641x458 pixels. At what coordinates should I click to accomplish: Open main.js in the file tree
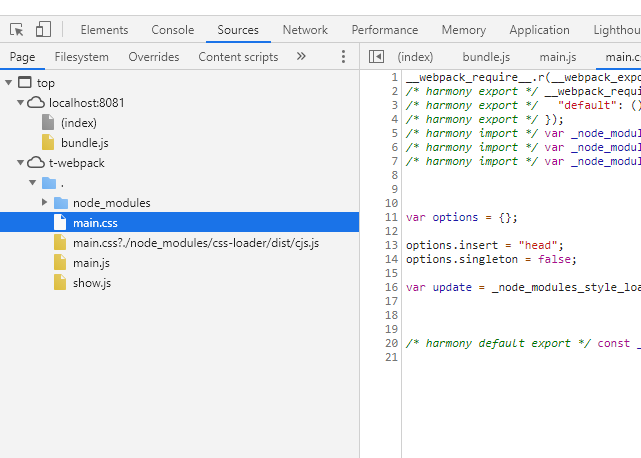pyautogui.click(x=91, y=263)
